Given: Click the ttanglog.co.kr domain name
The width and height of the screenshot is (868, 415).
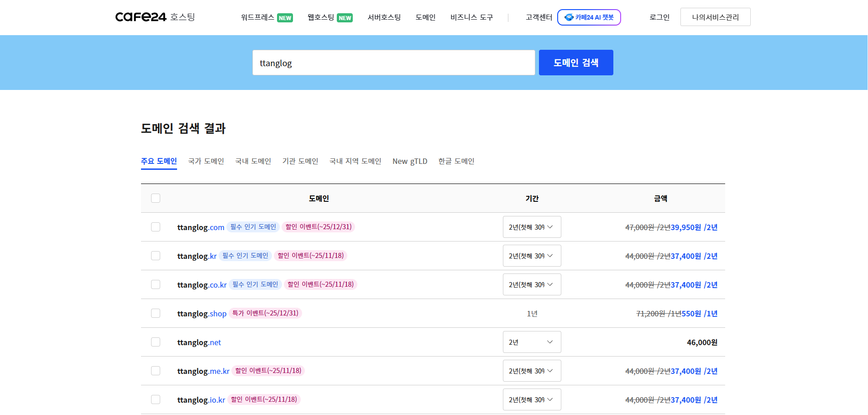Looking at the screenshot, I should tap(202, 285).
